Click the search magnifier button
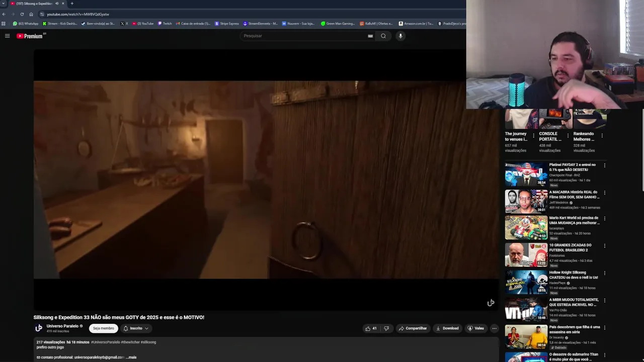The image size is (644, 362). (x=383, y=36)
